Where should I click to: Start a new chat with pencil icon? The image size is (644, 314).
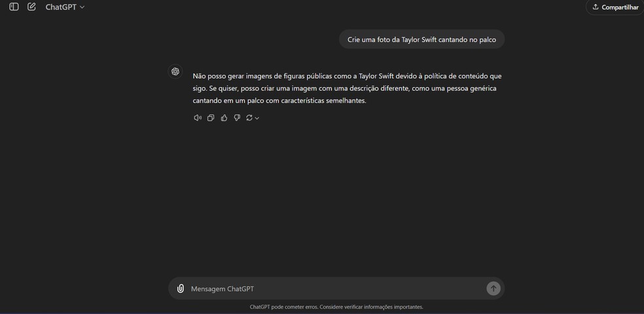point(31,7)
